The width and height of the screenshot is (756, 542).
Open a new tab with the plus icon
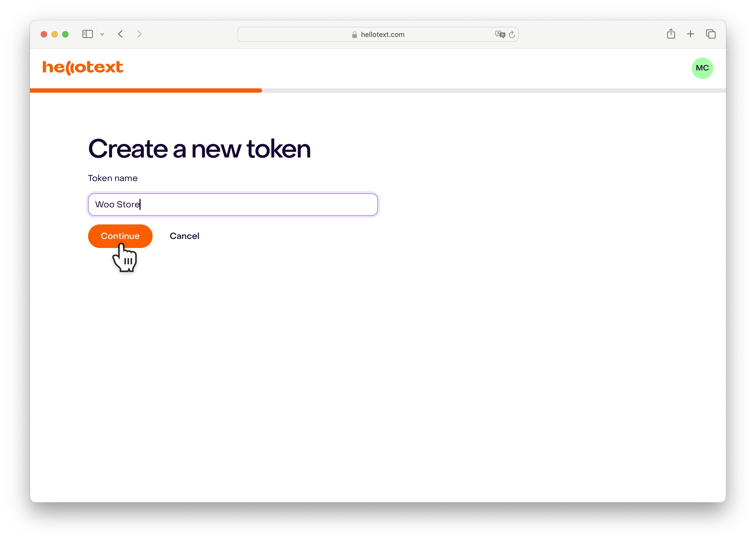pyautogui.click(x=691, y=34)
